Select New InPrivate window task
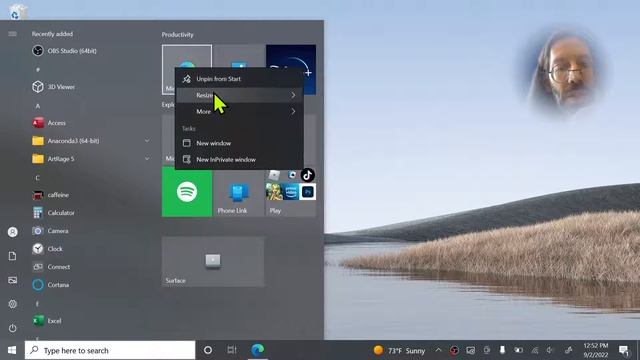640x360 pixels. click(x=239, y=160)
